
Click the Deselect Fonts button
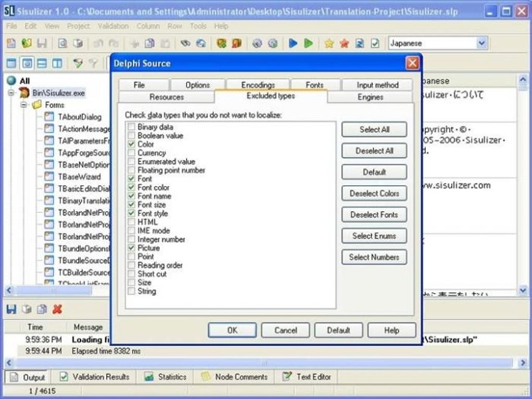[x=374, y=215]
